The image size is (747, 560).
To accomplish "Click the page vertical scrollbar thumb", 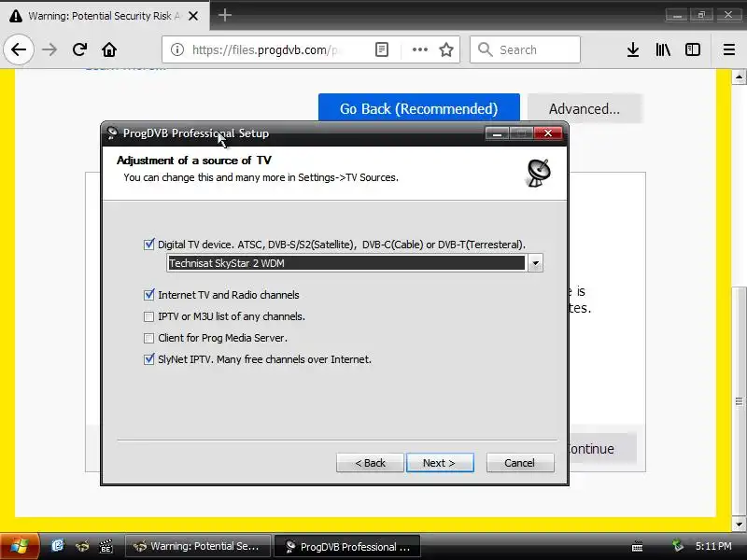I will click(x=739, y=401).
